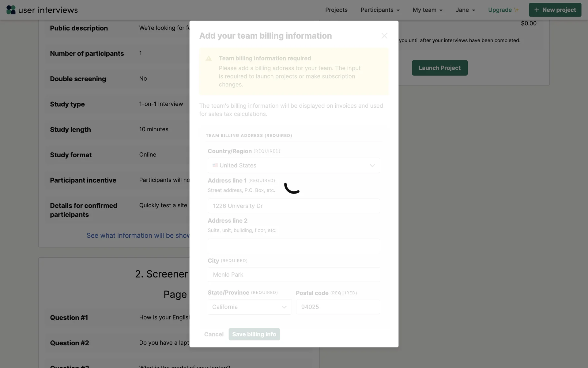Open the State/Province California dropdown

[250, 307]
